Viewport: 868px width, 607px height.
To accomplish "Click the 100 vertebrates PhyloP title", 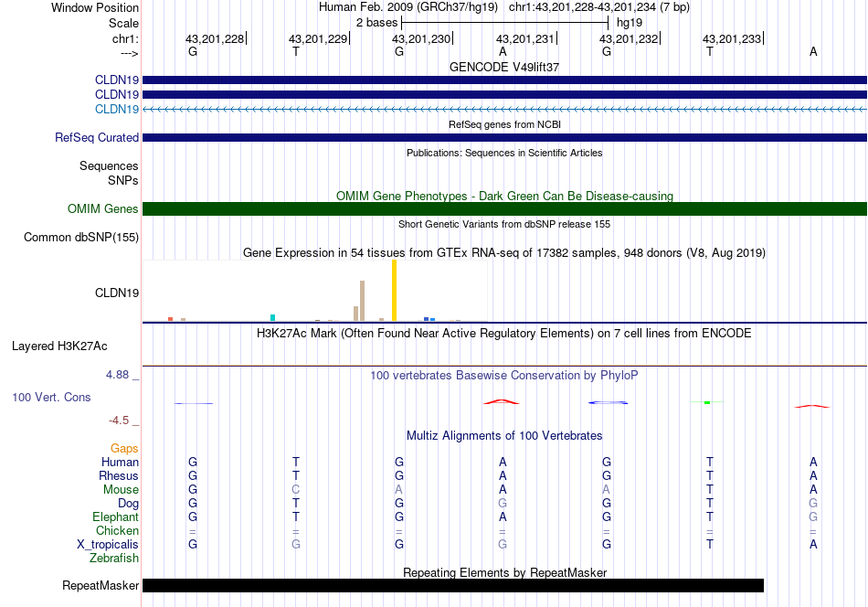I will pos(504,376).
